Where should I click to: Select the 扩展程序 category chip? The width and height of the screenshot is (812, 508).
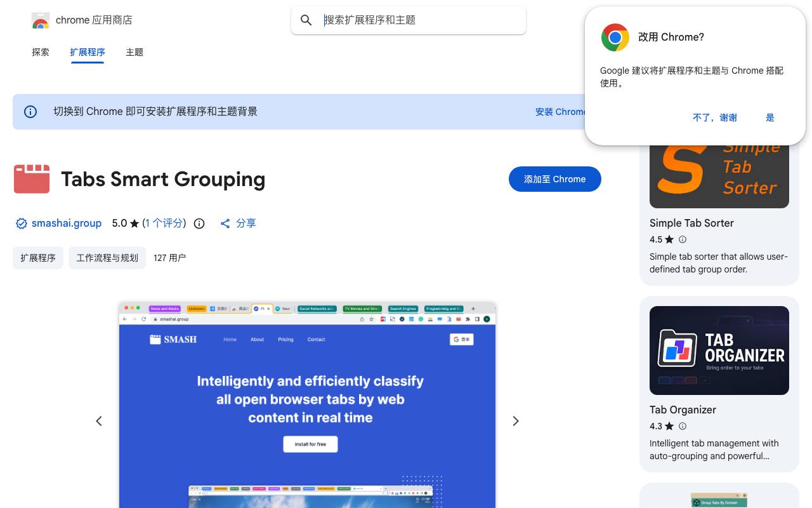pos(38,258)
